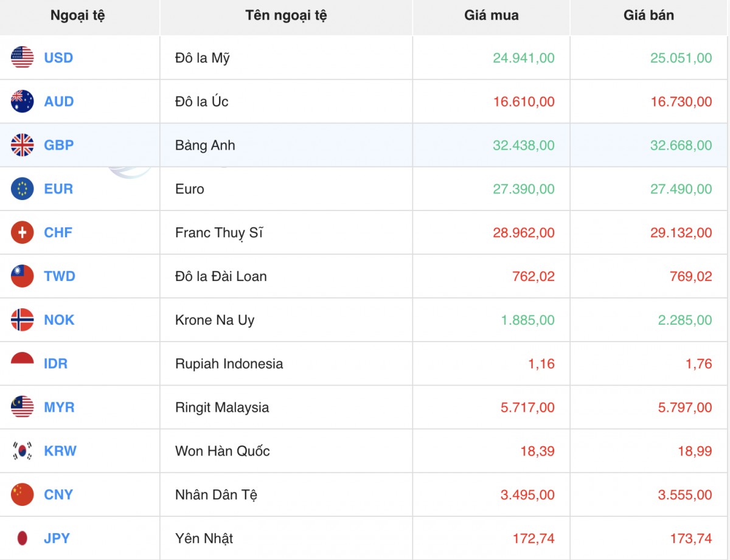The height and width of the screenshot is (560, 730).
Task: Open the USD currency link
Action: point(58,58)
